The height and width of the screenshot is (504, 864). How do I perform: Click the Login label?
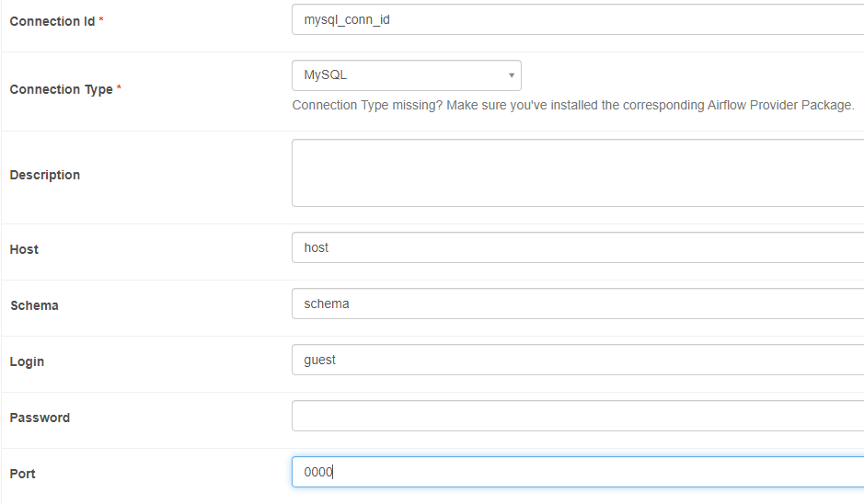pyautogui.click(x=27, y=361)
